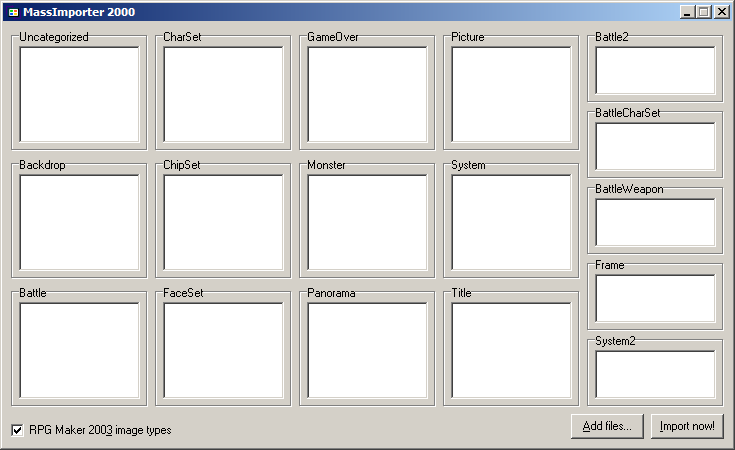Click the MassImporter 2000 title bar icon

coord(12,12)
